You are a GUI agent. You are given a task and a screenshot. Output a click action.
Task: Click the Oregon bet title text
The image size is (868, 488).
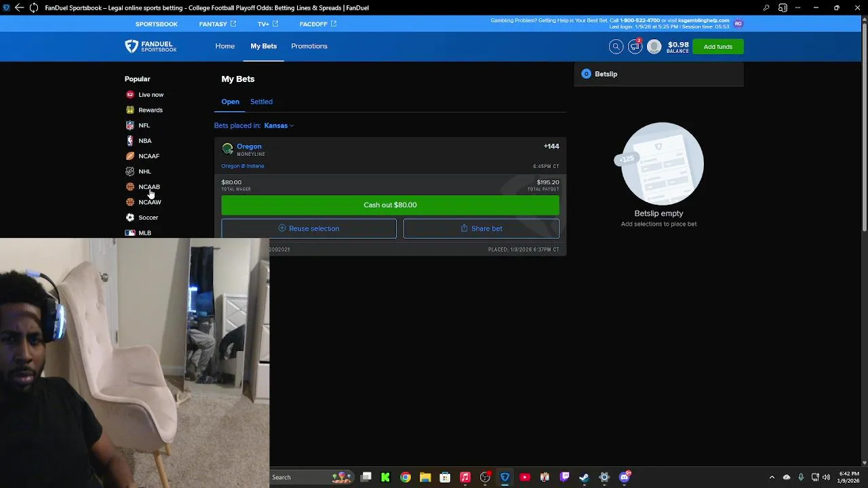[x=249, y=146]
